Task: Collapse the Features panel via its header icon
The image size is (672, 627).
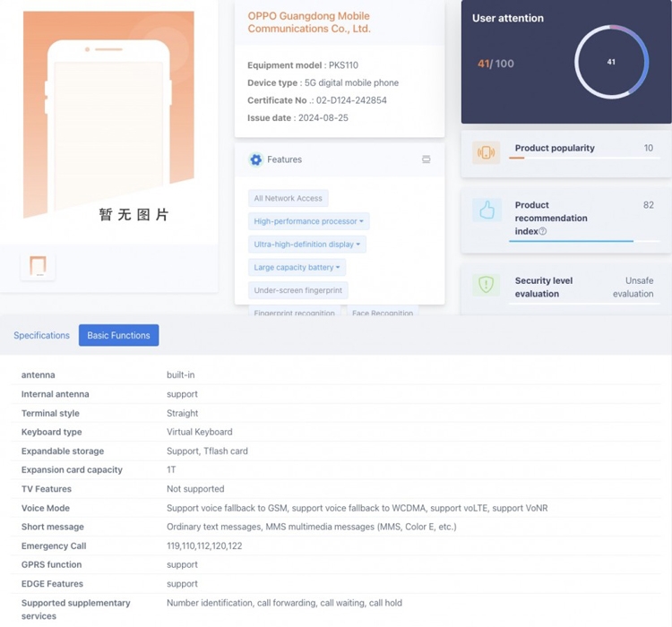Action: (x=426, y=159)
